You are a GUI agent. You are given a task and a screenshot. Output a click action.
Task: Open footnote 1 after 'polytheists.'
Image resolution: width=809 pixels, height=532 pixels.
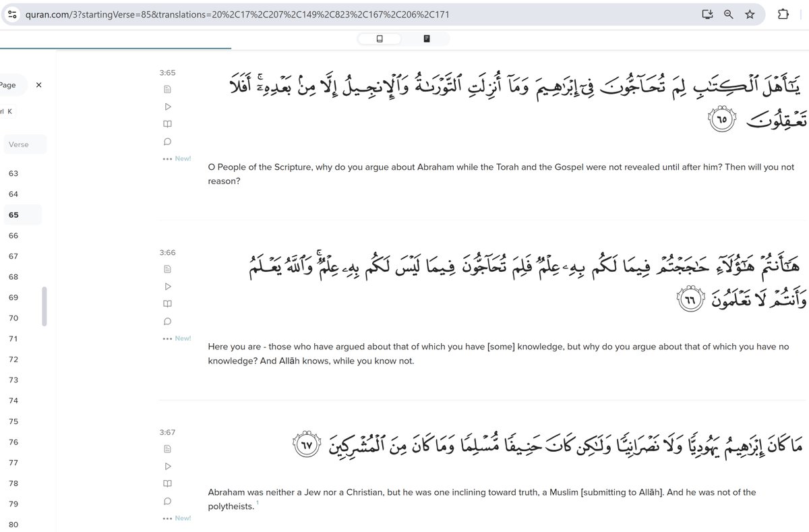258,503
